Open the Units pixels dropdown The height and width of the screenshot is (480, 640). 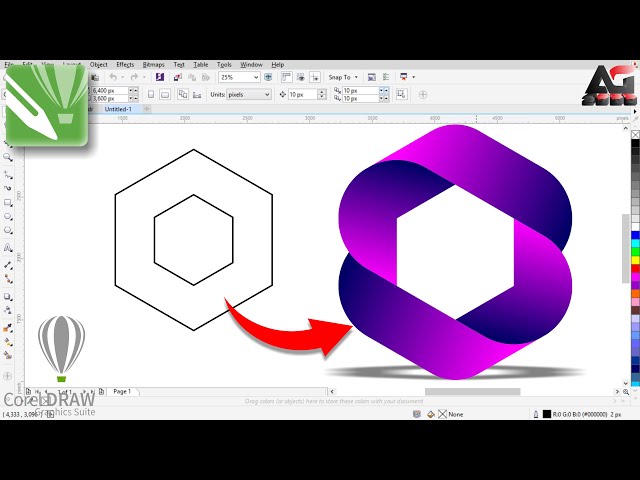(x=249, y=94)
